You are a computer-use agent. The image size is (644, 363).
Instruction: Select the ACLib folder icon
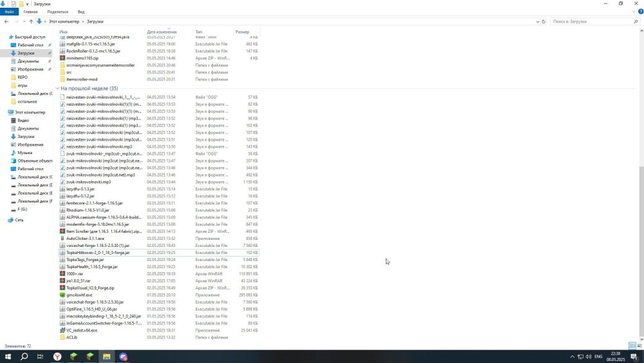(x=62, y=337)
